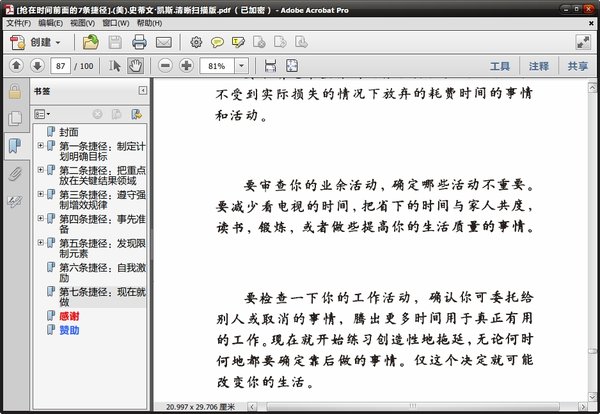Toggle the bookmarks navigation panel icon
The height and width of the screenshot is (414, 600).
point(15,146)
